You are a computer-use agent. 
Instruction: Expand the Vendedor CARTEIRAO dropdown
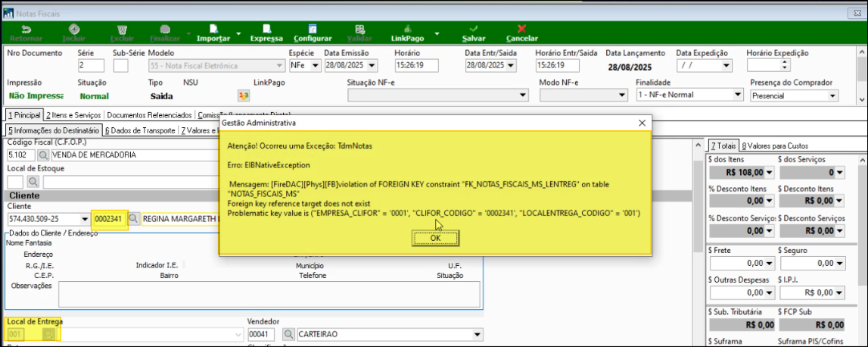[478, 335]
